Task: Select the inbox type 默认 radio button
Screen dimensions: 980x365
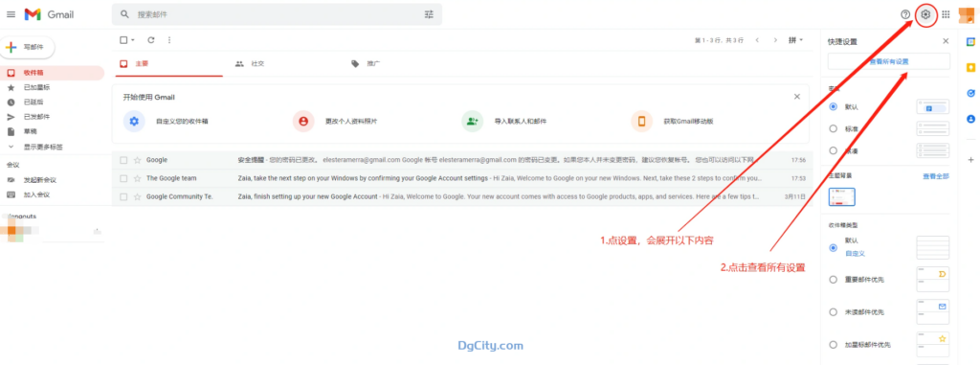Action: [833, 247]
